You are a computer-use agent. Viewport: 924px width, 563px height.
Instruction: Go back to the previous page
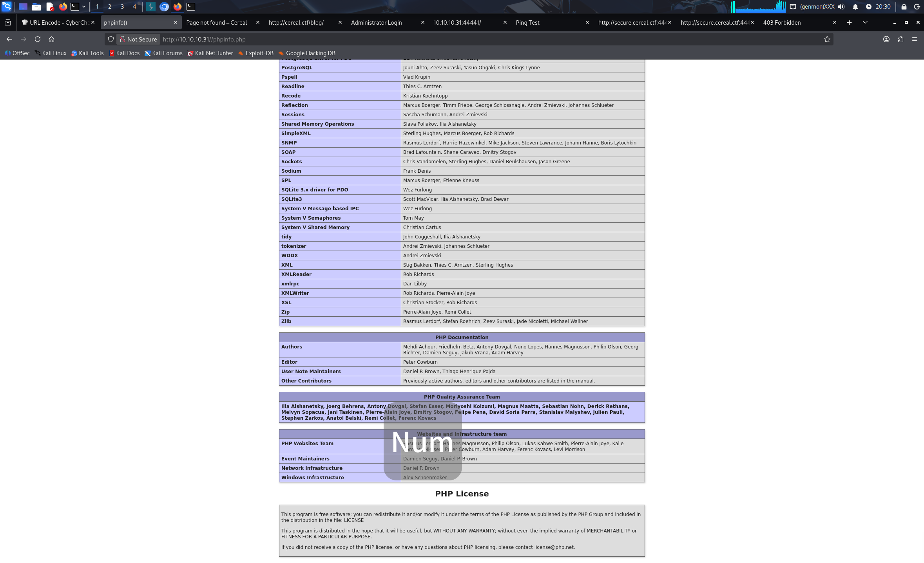(x=9, y=39)
